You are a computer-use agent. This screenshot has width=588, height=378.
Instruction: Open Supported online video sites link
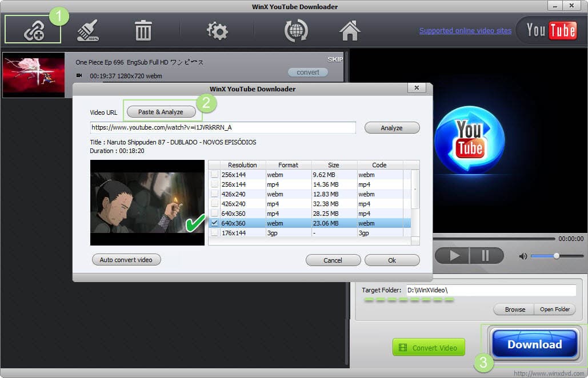pyautogui.click(x=465, y=31)
